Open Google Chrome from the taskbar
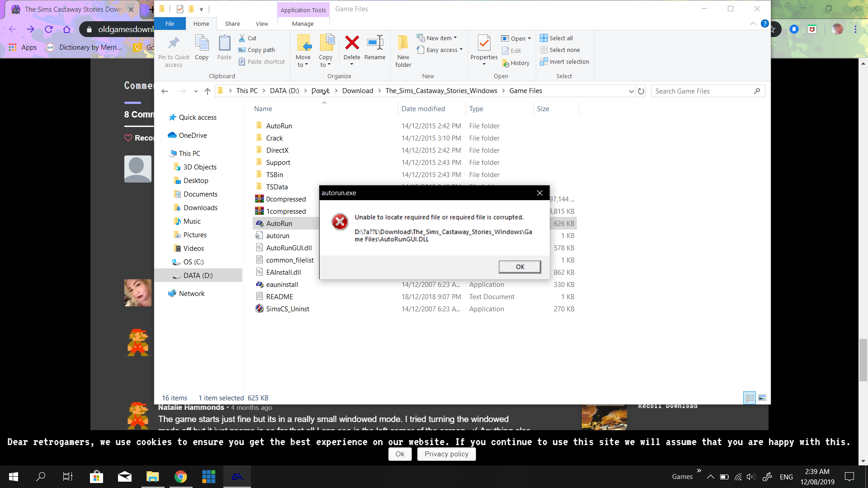 (180, 477)
